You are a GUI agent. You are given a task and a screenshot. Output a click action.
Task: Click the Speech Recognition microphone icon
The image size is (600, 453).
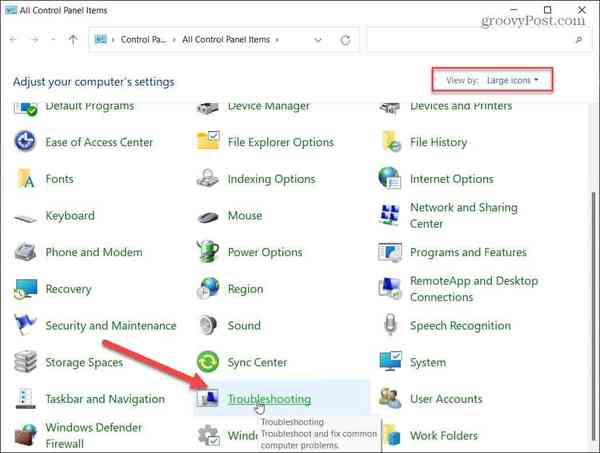[390, 324]
